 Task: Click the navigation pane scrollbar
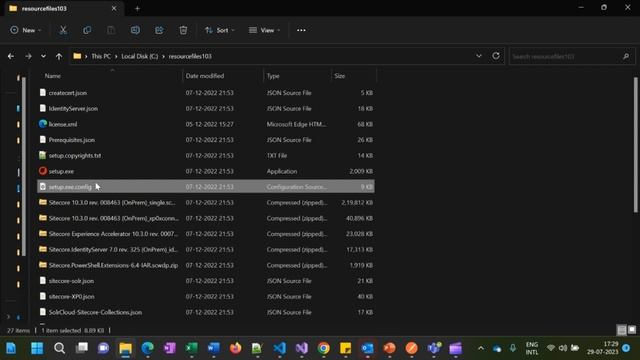pos(24,167)
